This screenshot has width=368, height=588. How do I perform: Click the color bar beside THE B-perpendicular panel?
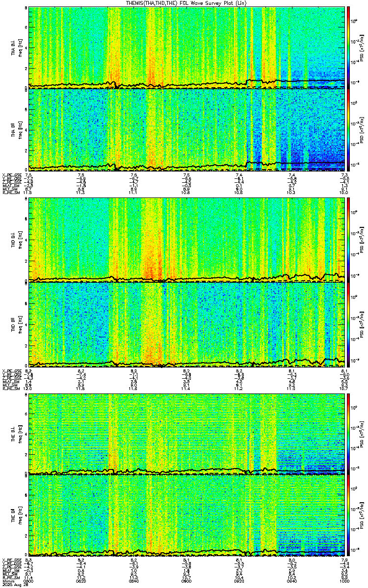click(x=349, y=434)
